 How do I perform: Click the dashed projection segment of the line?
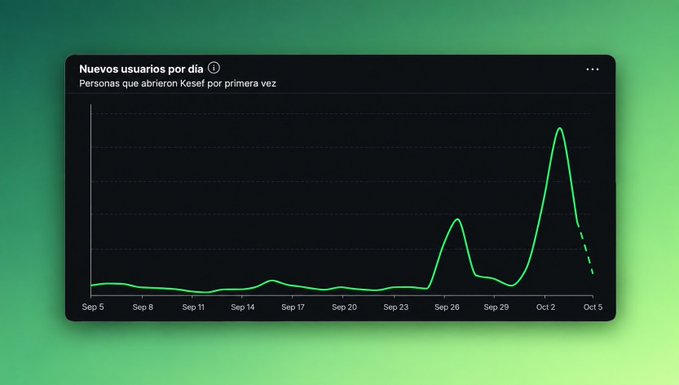point(585,250)
